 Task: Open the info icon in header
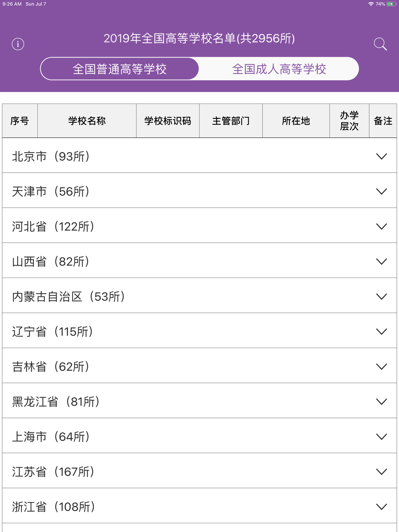pyautogui.click(x=18, y=44)
